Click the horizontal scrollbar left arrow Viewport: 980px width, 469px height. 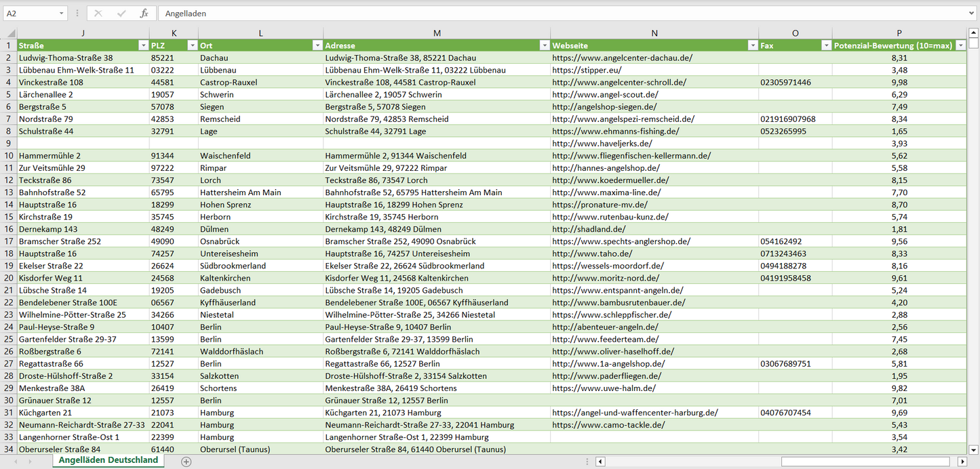pyautogui.click(x=600, y=462)
